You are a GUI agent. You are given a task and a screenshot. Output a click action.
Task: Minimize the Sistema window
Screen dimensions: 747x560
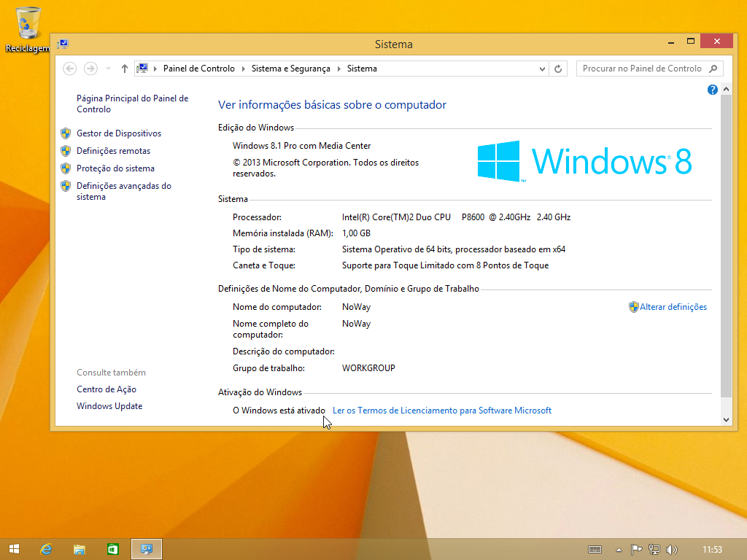pyautogui.click(x=671, y=42)
